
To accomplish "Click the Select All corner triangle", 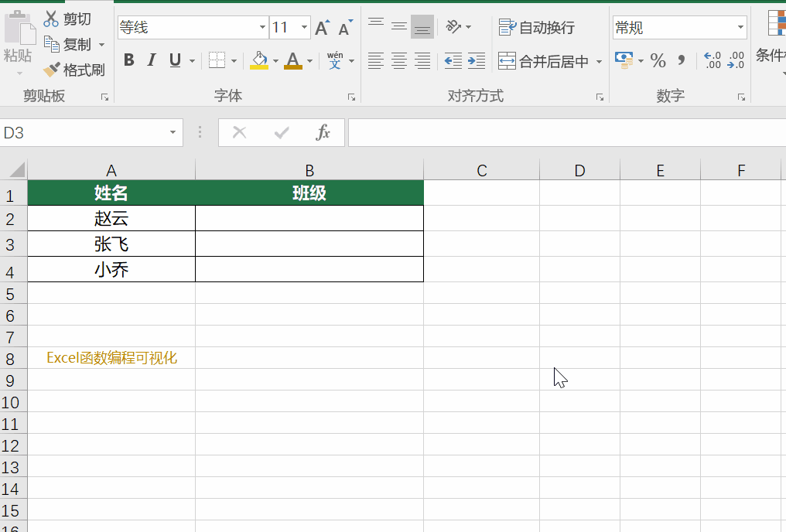I will (x=17, y=170).
